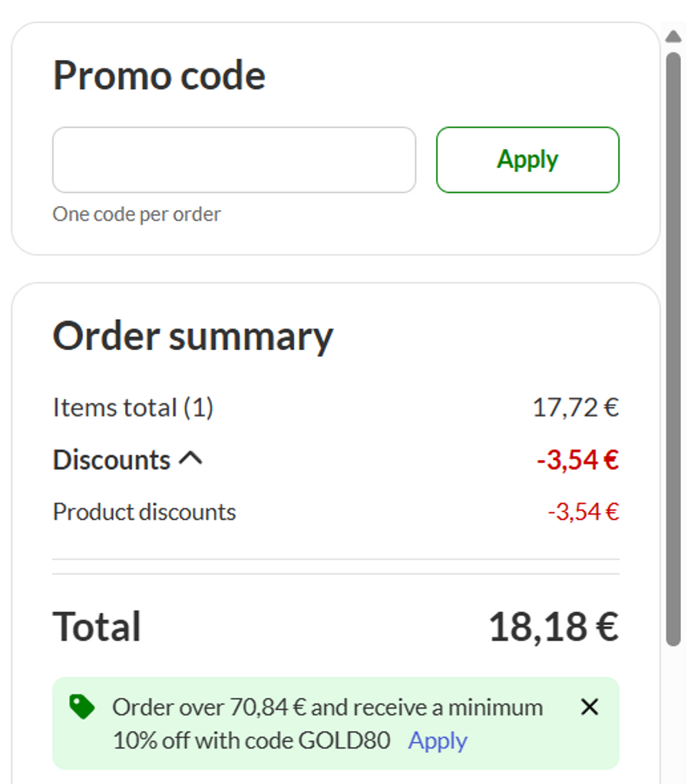Click the Promo code heading

click(x=159, y=76)
